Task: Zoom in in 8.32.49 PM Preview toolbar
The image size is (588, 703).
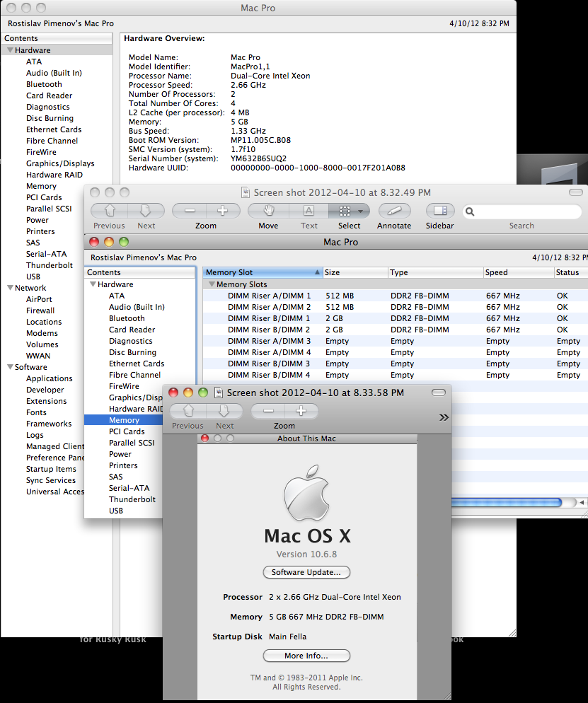Action: tap(223, 211)
